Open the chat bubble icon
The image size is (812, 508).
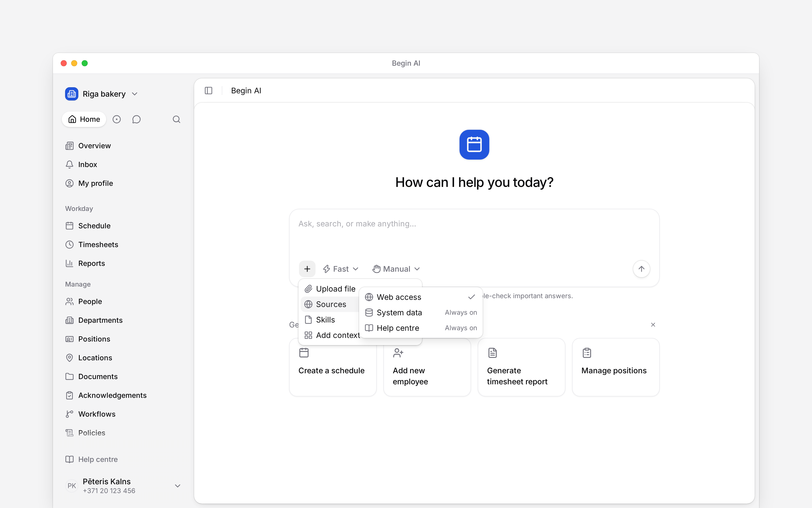point(136,119)
